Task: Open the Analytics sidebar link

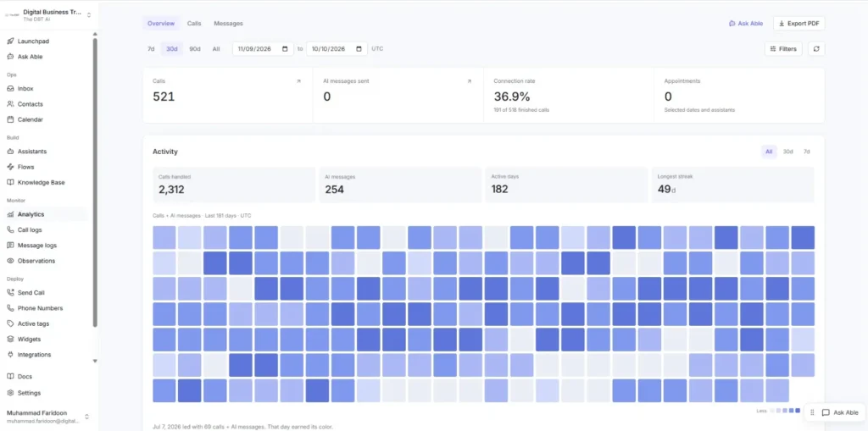Action: [x=47, y=215]
